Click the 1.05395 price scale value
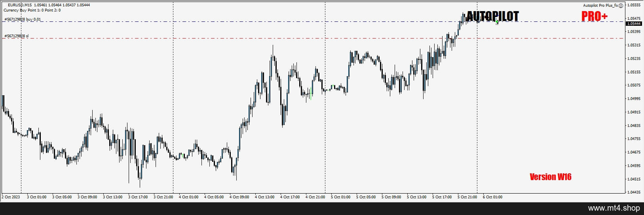The image size is (644, 215). tap(634, 31)
